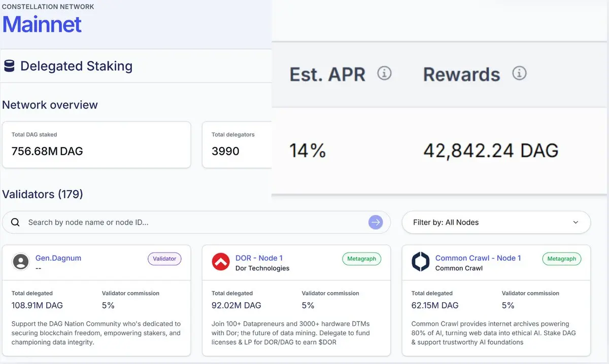
Task: Click the Delegated Staking coin-stack icon
Action: point(9,66)
